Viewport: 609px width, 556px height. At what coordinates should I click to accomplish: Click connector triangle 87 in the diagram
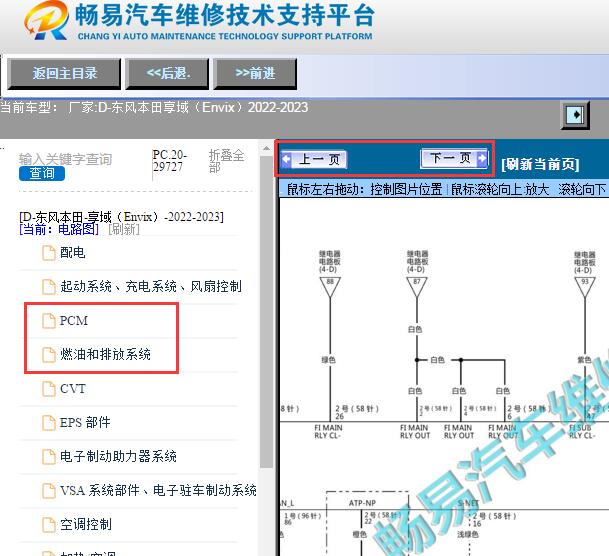[417, 287]
